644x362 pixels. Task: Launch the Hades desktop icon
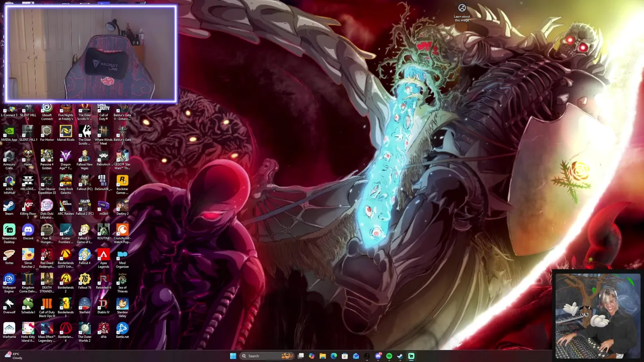[28, 158]
